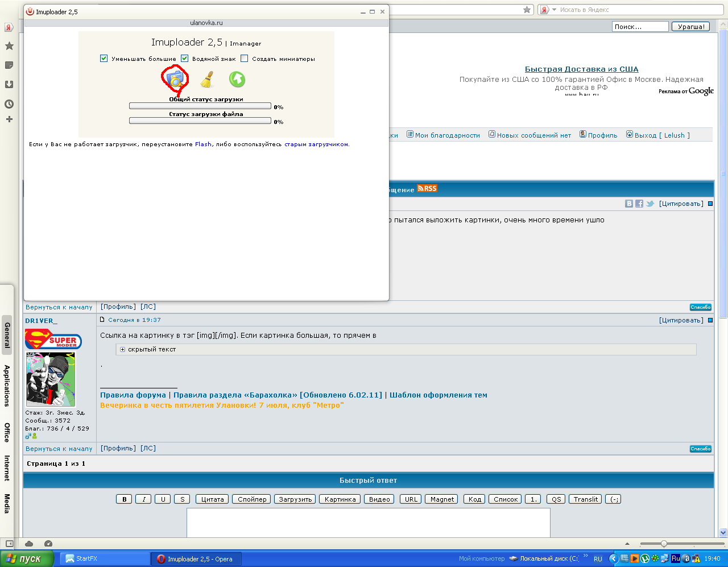The image size is (728, 567).
Task: Click the browse files folder icon in Imuploader
Action: [175, 79]
